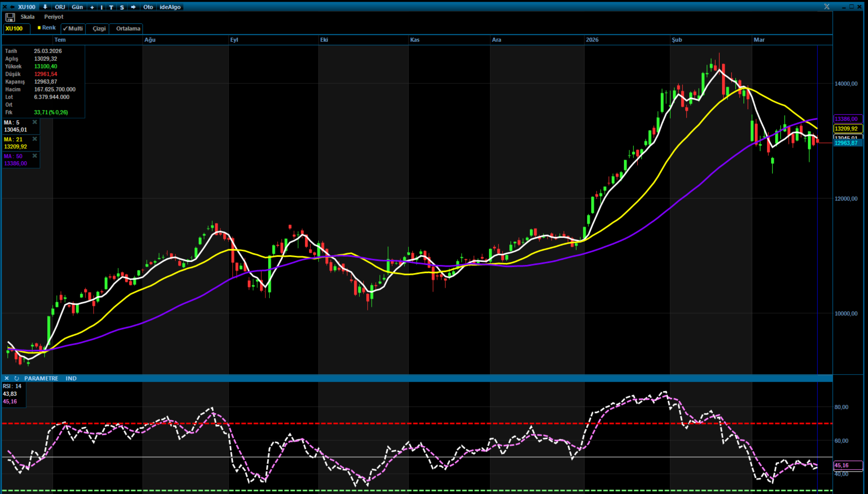Click the plus icon in toolbar

(92, 7)
